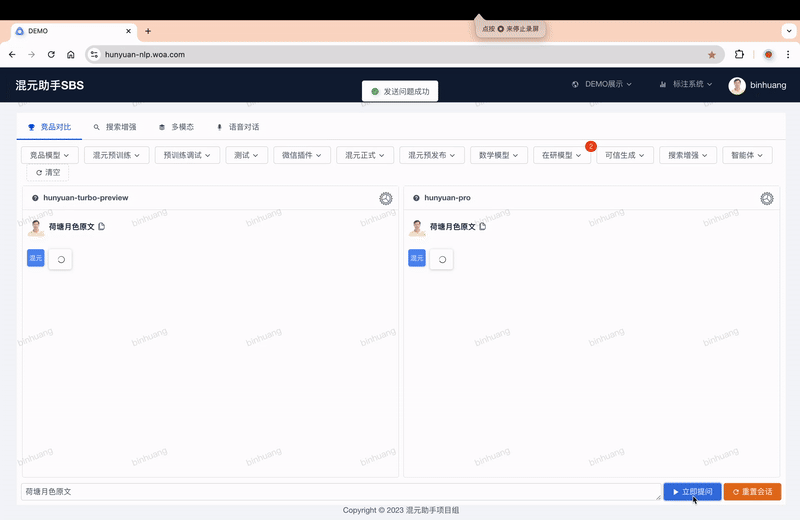Bookmark this page with the star icon
Viewport: 800px width, 520px height.
[712, 55]
